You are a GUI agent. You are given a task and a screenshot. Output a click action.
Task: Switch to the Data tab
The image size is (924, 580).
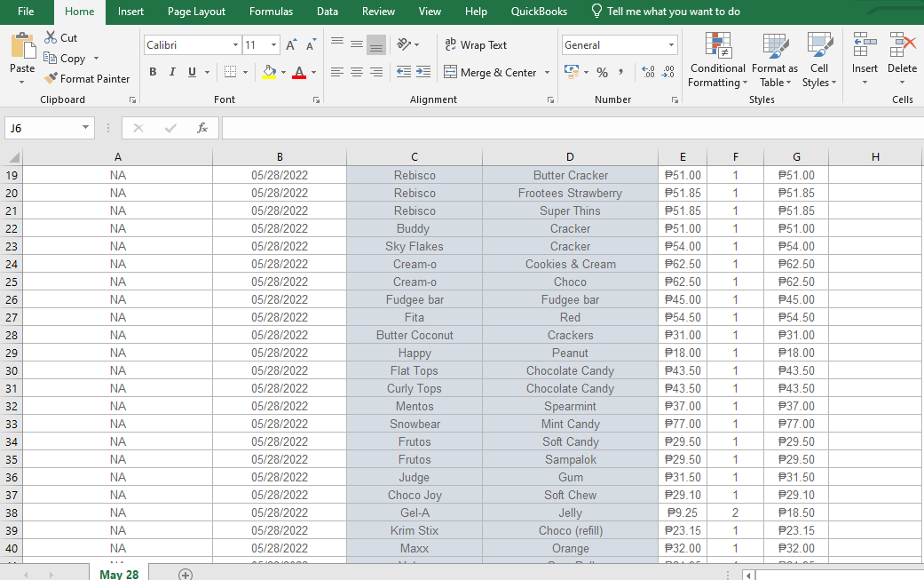pos(327,12)
